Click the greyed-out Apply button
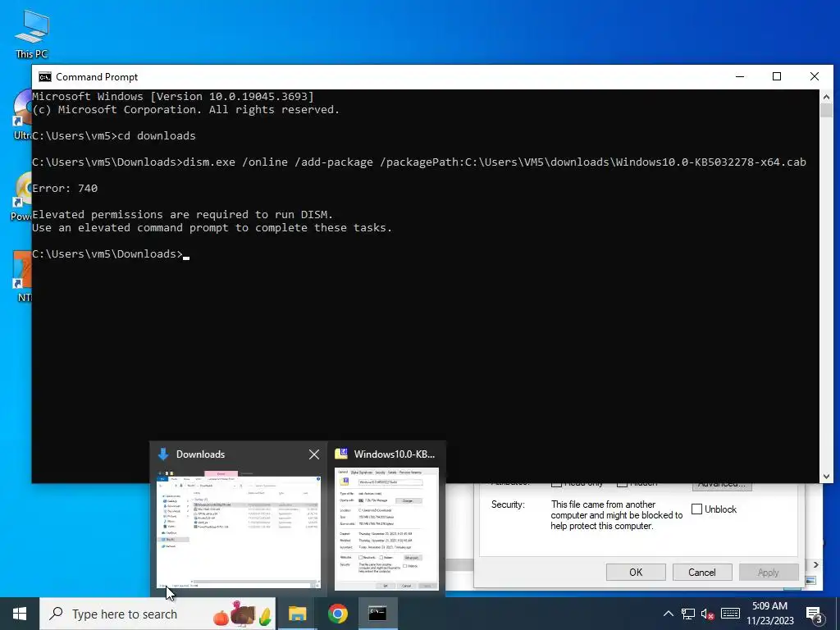The height and width of the screenshot is (630, 840). pos(768,572)
